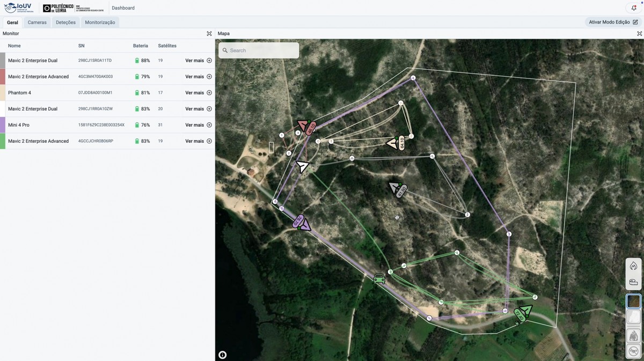Image resolution: width=644 pixels, height=361 pixels.
Task: Click serial number 1581F6Z9C238E003254X
Action: (101, 125)
